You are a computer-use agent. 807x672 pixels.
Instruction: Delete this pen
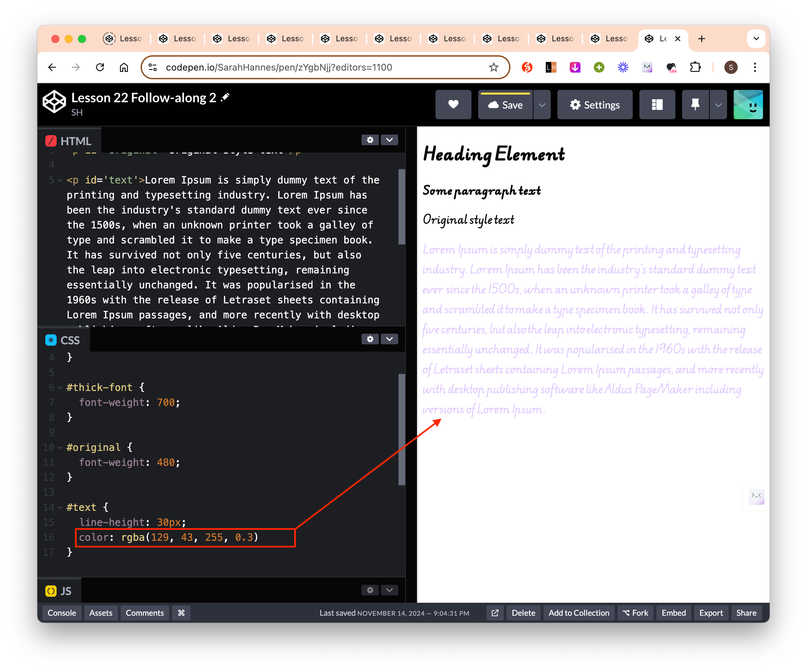click(x=523, y=613)
